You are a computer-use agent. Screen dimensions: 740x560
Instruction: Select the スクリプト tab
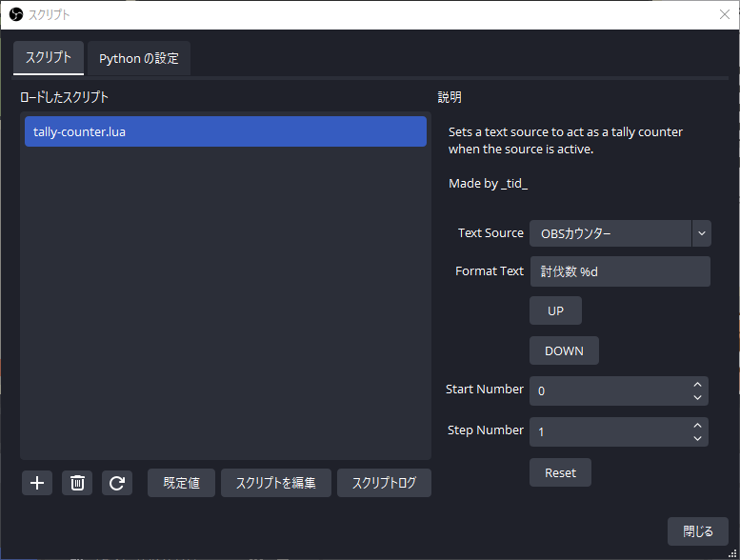(x=49, y=58)
